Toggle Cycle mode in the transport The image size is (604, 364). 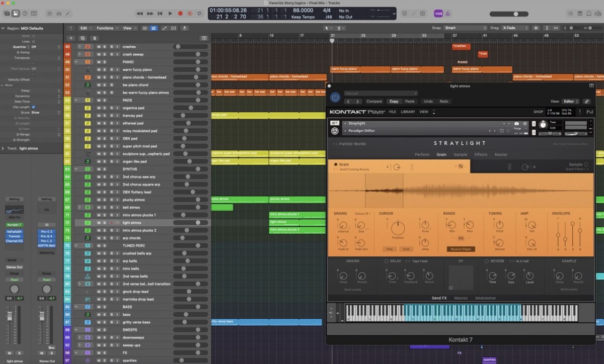200,14
